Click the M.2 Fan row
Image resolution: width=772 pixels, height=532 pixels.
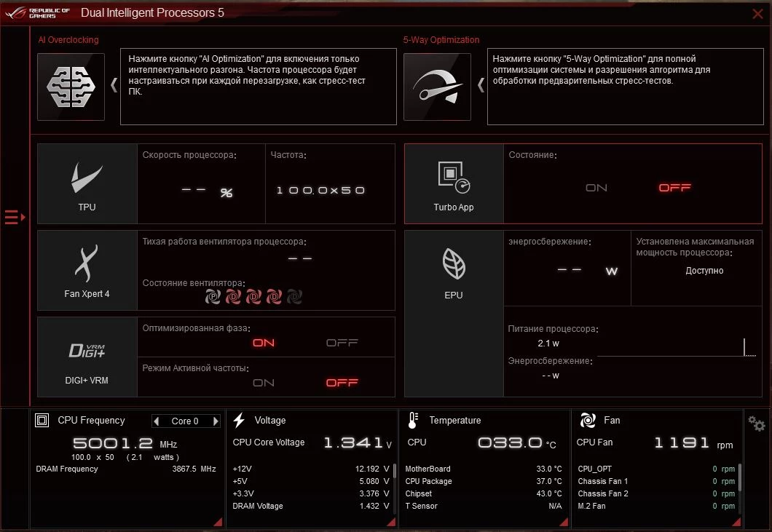click(x=656, y=506)
